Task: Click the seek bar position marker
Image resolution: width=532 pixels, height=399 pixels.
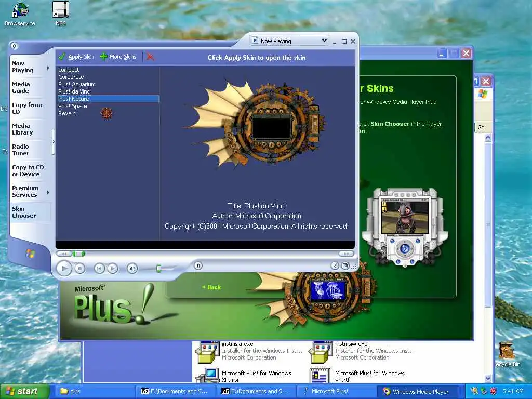Action: 79,254
